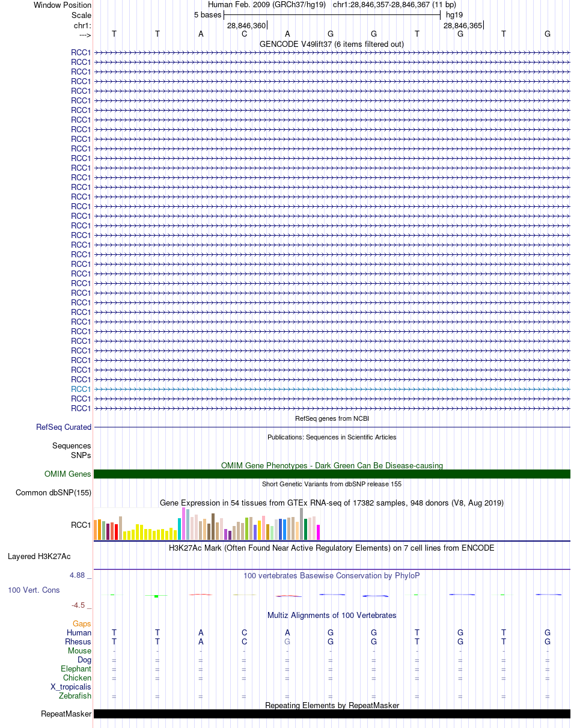The width and height of the screenshot is (571, 728).
Task: Open the GENCODE V49lift37 track title
Action: pyautogui.click(x=332, y=44)
